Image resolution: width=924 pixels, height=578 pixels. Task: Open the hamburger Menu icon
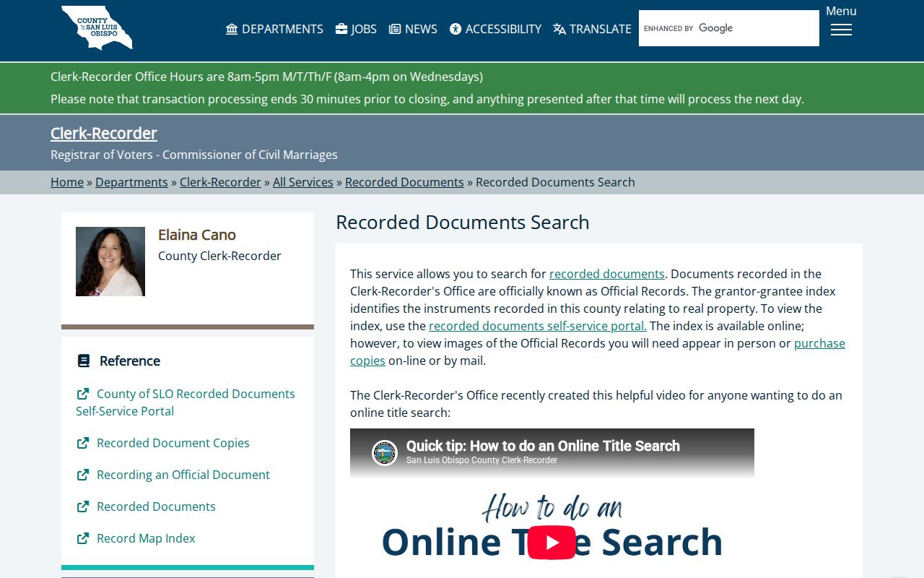[x=841, y=30]
